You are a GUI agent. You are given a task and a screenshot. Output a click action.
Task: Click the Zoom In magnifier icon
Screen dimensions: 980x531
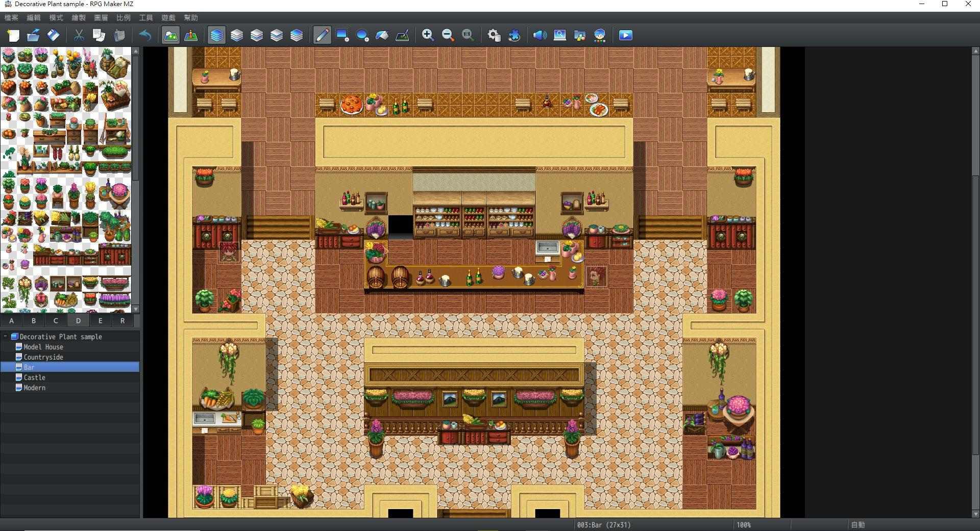pos(428,35)
